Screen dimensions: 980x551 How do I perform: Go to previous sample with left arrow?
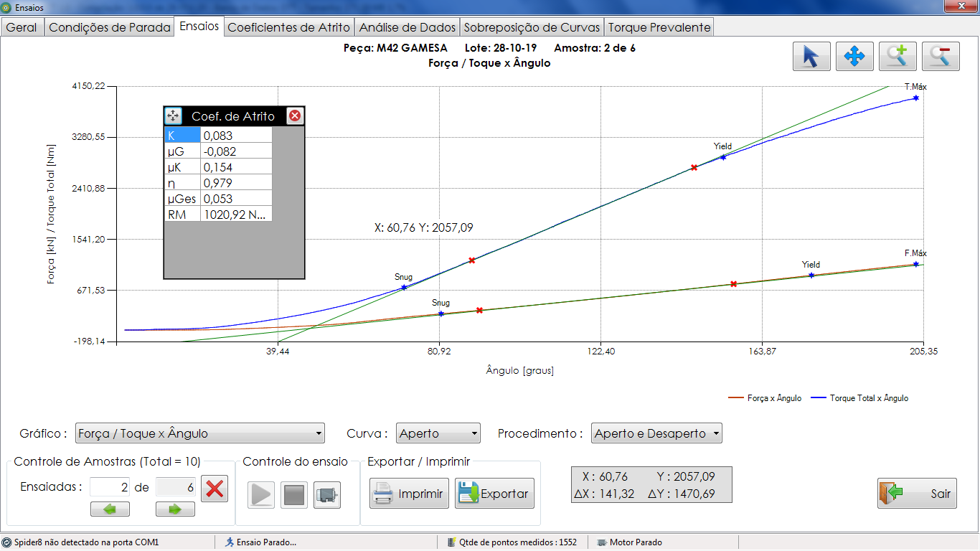(110, 509)
